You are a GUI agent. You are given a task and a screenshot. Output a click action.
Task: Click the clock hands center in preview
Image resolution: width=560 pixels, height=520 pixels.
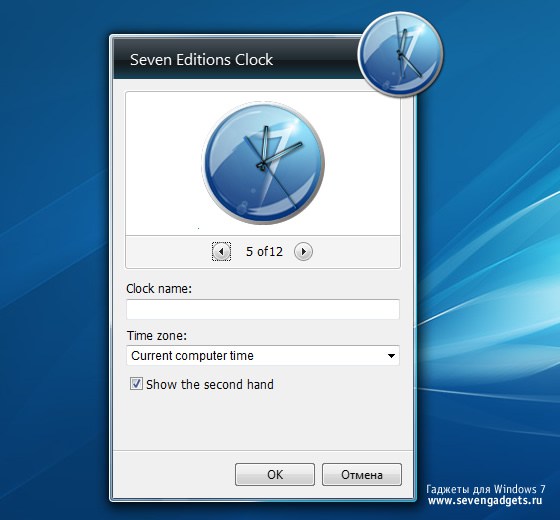(262, 165)
